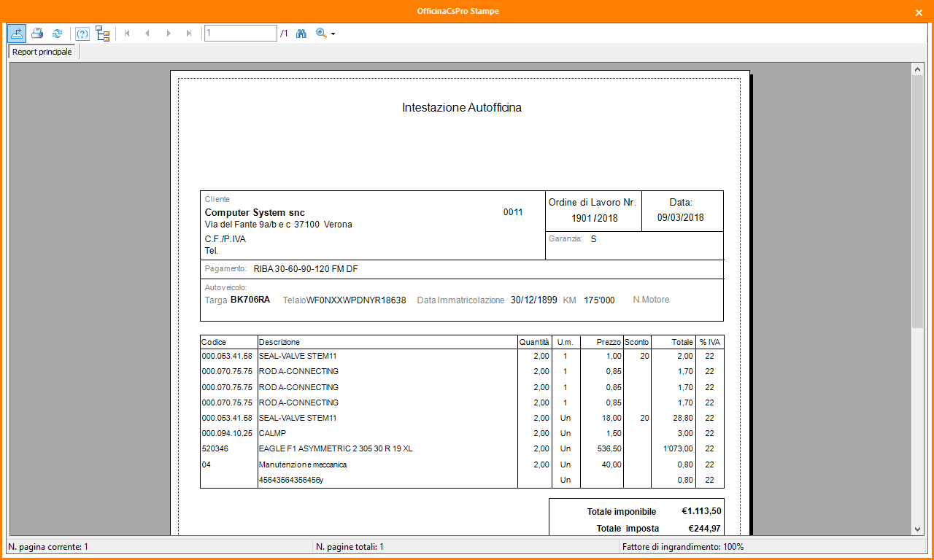Close the OfficinaCsPro Stampe window
Image resolution: width=934 pixels, height=560 pixels.
(x=919, y=12)
